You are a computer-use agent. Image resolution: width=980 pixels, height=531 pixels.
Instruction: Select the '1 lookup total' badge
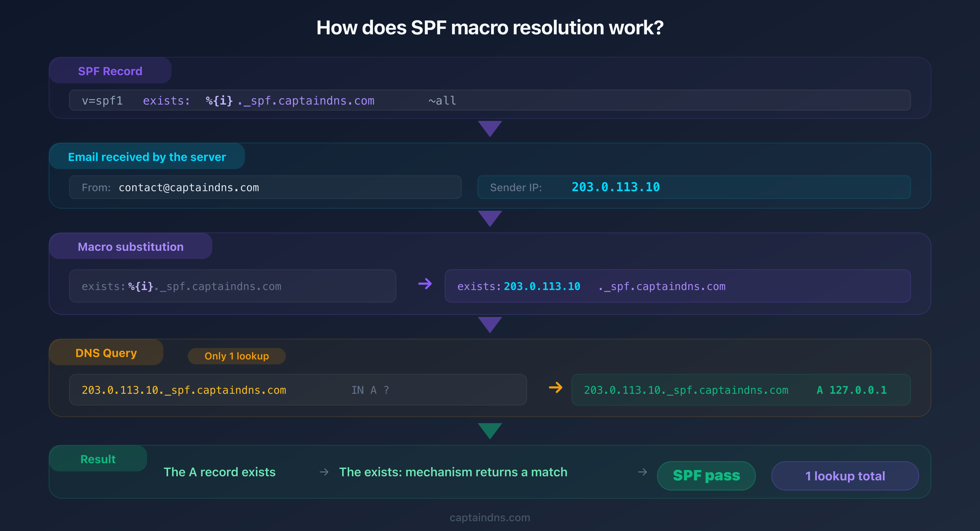[x=844, y=475]
